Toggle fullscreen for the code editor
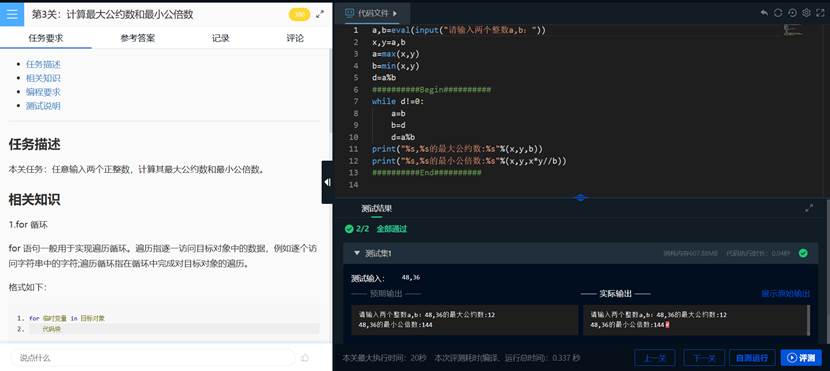 (821, 13)
